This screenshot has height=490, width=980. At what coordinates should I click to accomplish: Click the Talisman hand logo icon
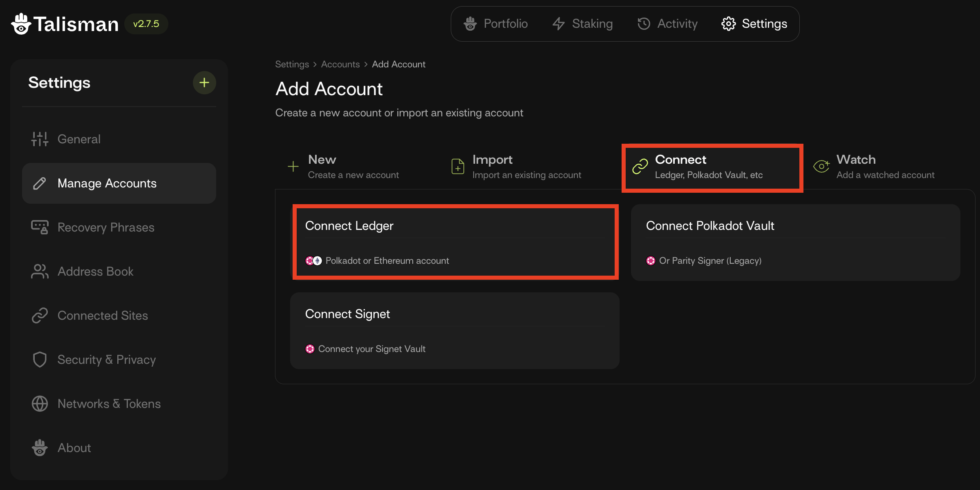(x=21, y=24)
